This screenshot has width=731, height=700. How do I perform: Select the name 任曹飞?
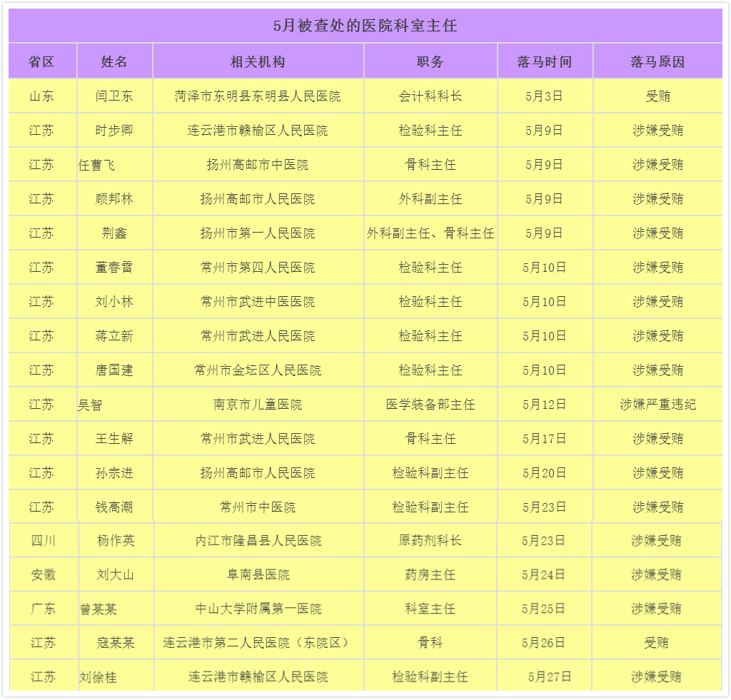(96, 165)
